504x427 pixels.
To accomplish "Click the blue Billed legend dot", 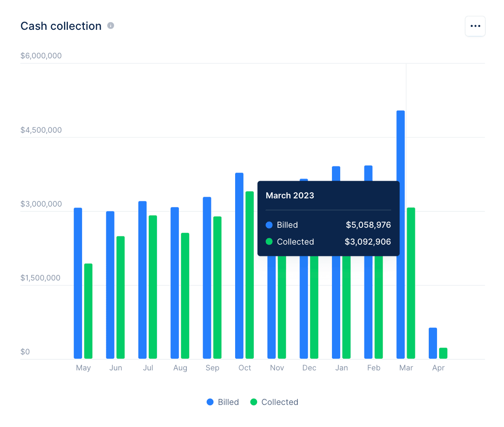I will pyautogui.click(x=210, y=402).
